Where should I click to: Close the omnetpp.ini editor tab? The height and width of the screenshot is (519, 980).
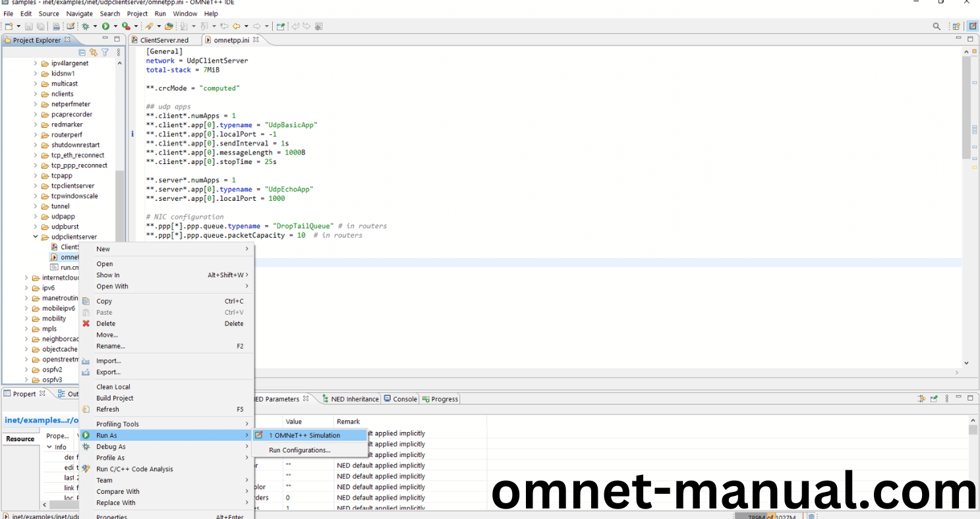(x=256, y=40)
